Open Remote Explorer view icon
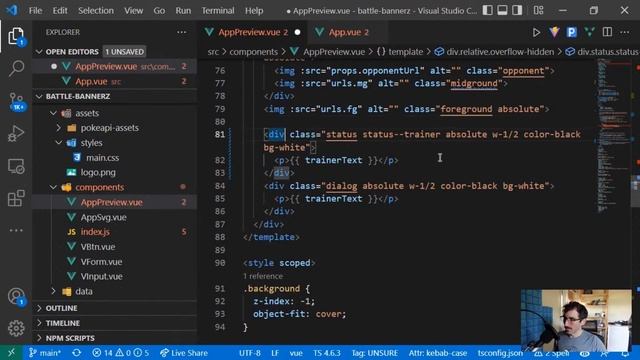This screenshot has height=360, width=640. click(16, 166)
